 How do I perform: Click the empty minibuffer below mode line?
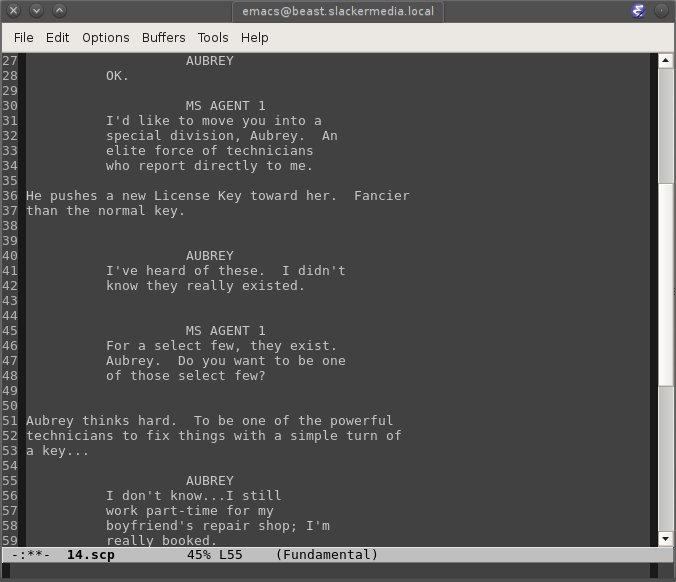click(x=330, y=571)
